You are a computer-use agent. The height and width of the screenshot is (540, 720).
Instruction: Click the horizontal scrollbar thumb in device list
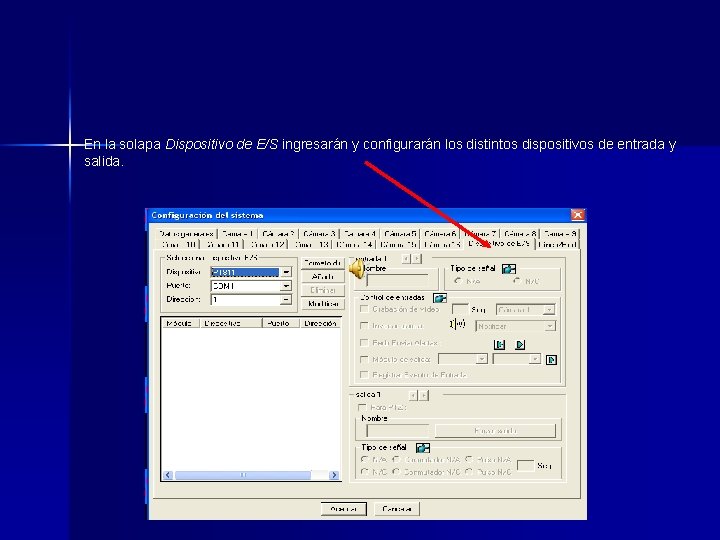(x=243, y=475)
